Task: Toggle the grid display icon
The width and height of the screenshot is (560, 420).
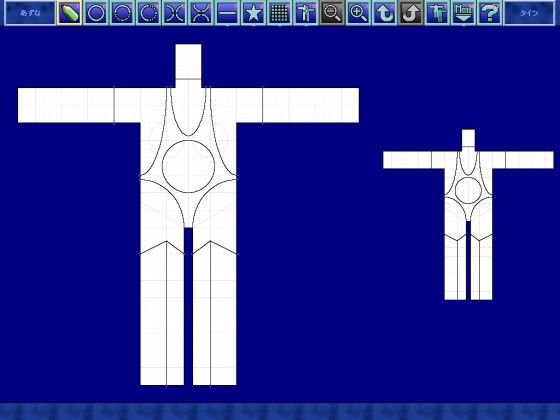Action: pos(280,13)
